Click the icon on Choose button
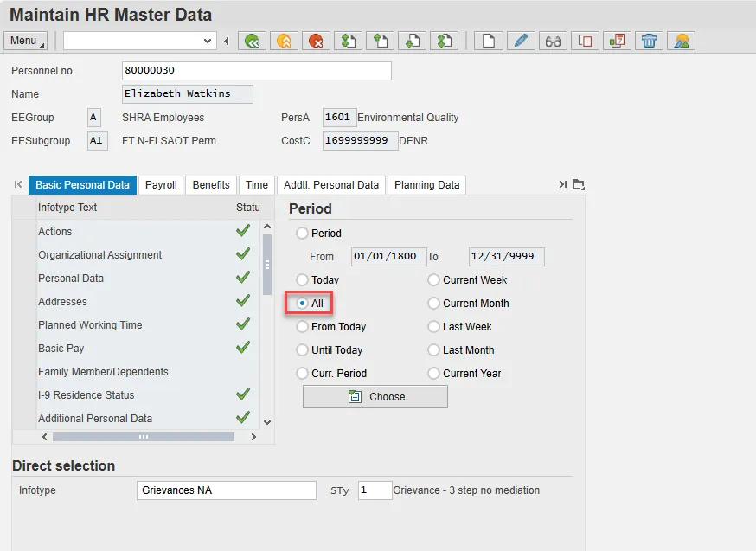Screen dimensions: 756x551 tap(355, 397)
